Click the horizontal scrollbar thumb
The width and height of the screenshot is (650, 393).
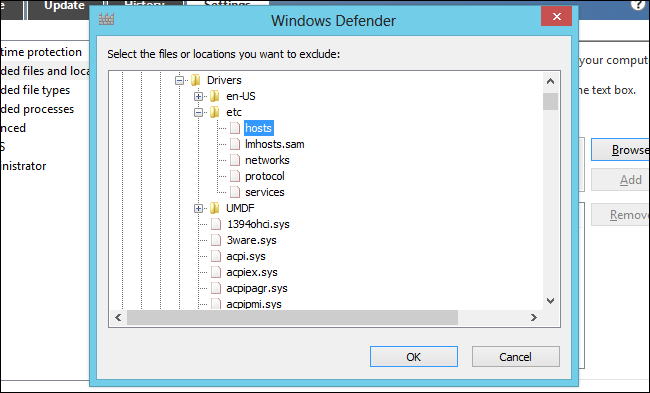(293, 318)
